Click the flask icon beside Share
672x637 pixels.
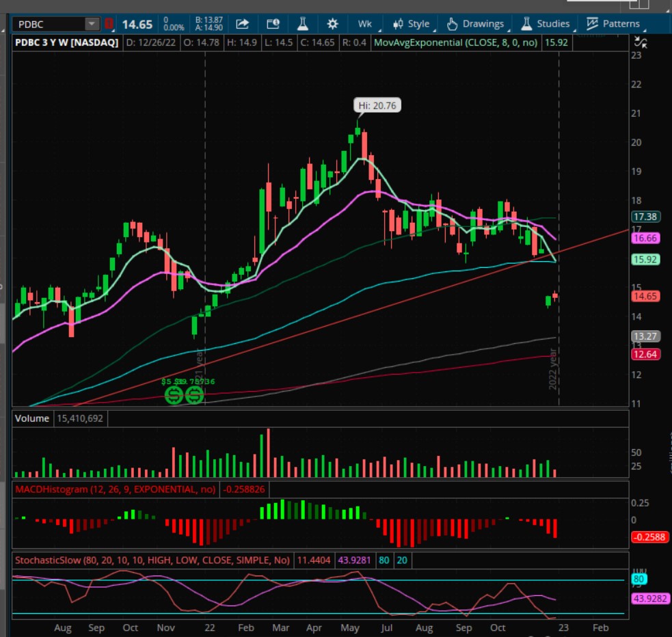click(302, 24)
